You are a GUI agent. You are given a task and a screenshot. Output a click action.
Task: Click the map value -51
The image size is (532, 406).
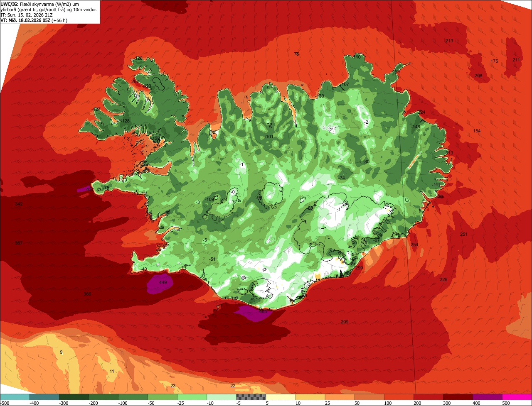[x=213, y=259]
